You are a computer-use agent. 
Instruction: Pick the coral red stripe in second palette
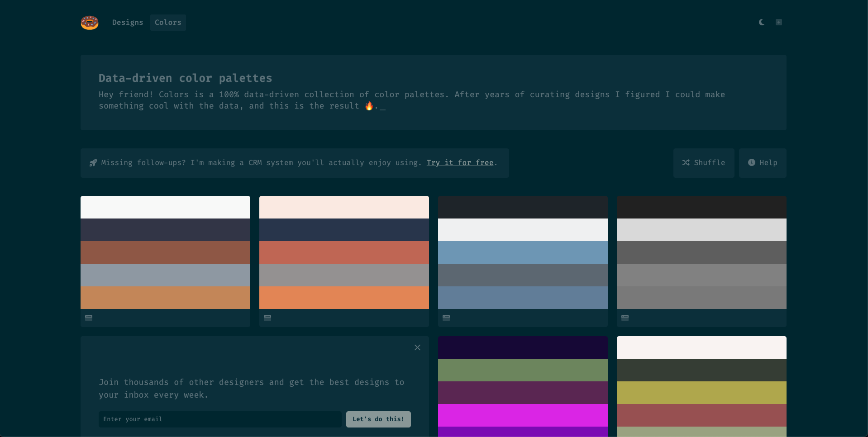(x=344, y=252)
